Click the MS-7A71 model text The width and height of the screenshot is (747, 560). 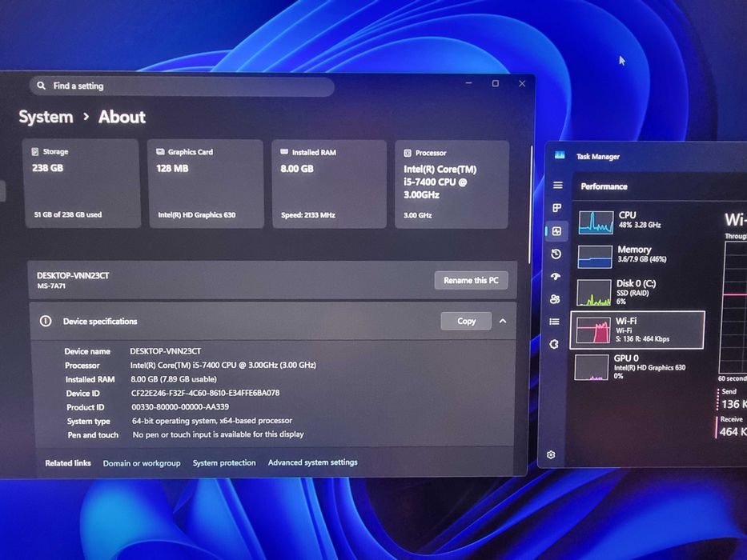click(51, 286)
